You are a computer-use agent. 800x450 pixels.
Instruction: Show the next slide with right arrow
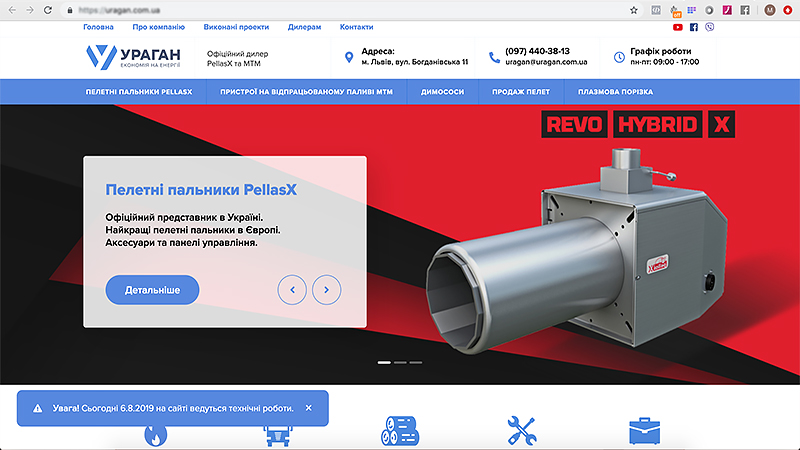coord(327,290)
